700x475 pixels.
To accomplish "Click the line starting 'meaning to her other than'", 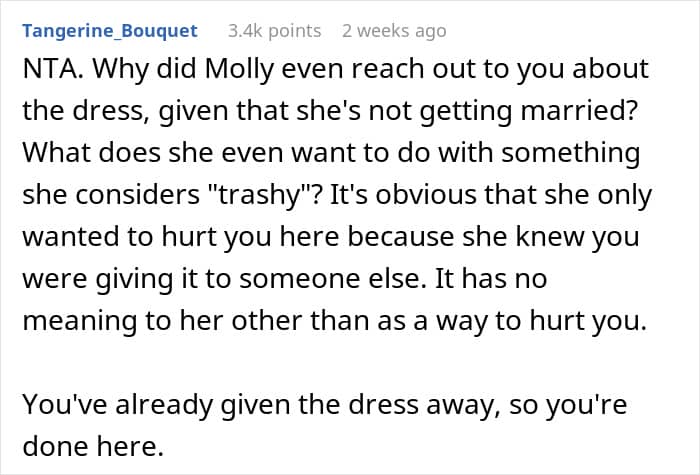I will tap(335, 321).
